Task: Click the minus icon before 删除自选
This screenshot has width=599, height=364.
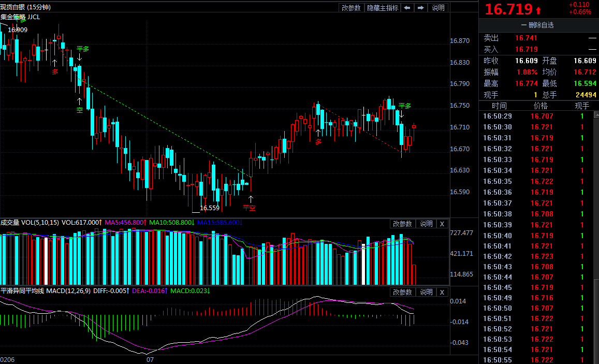Action: (524, 25)
